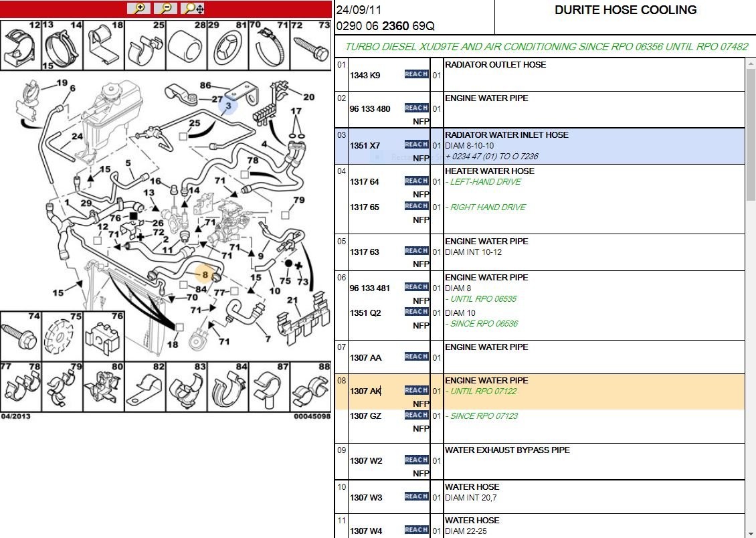Select callout 24 in the diagram
This screenshot has width=756, height=538.
[x=77, y=137]
